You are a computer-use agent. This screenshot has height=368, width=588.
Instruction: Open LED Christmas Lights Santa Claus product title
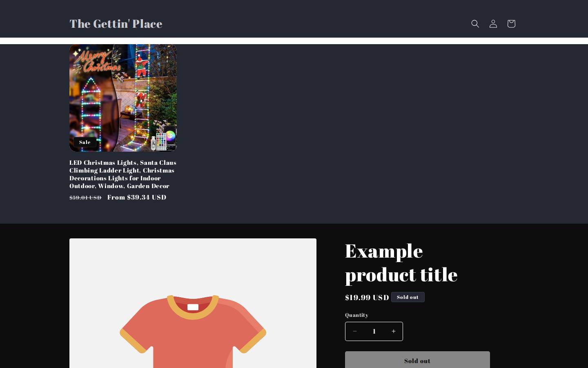point(123,174)
